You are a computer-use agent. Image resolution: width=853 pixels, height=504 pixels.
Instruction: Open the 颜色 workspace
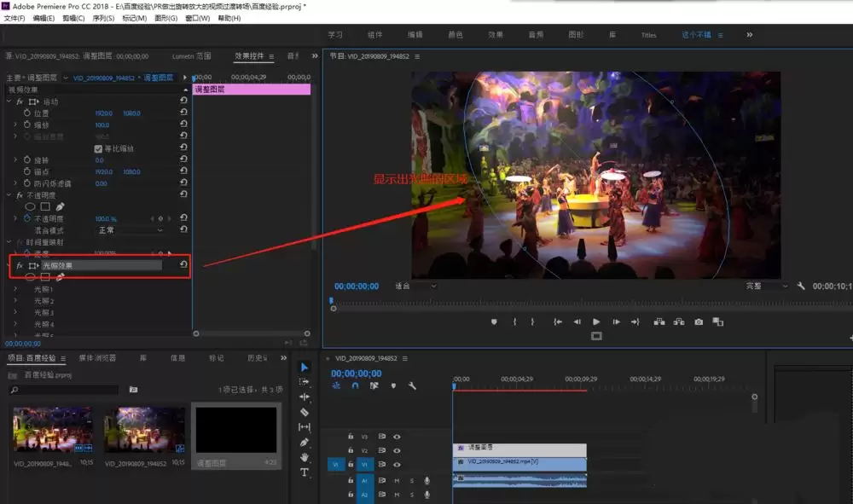point(456,35)
